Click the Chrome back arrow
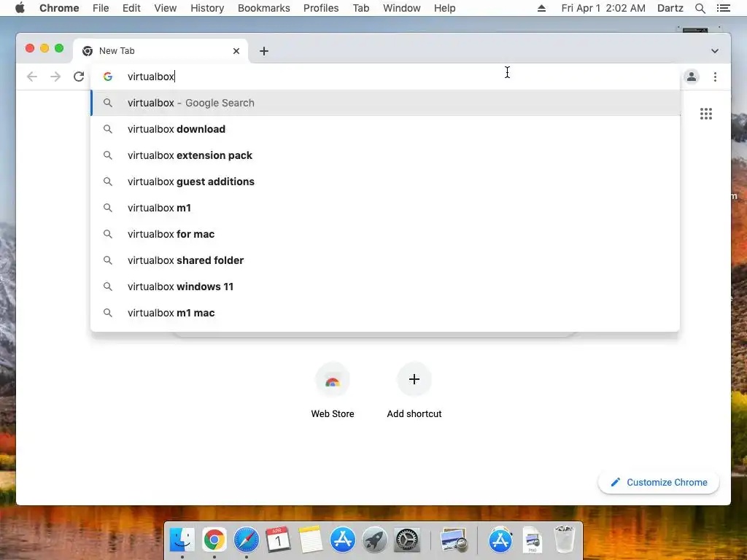The width and height of the screenshot is (747, 560). click(x=32, y=77)
